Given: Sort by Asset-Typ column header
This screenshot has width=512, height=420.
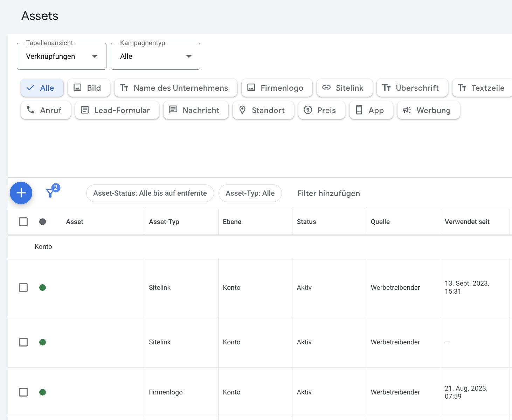Looking at the screenshot, I should pyautogui.click(x=164, y=222).
